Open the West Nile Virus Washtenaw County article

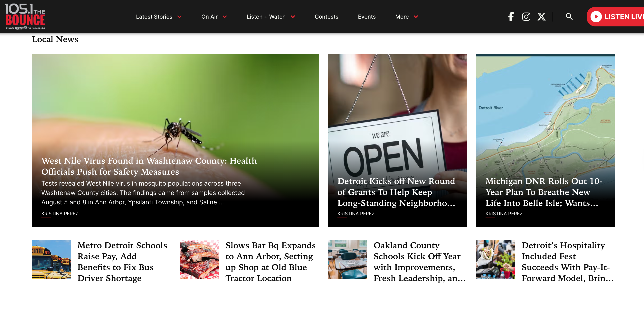[149, 166]
